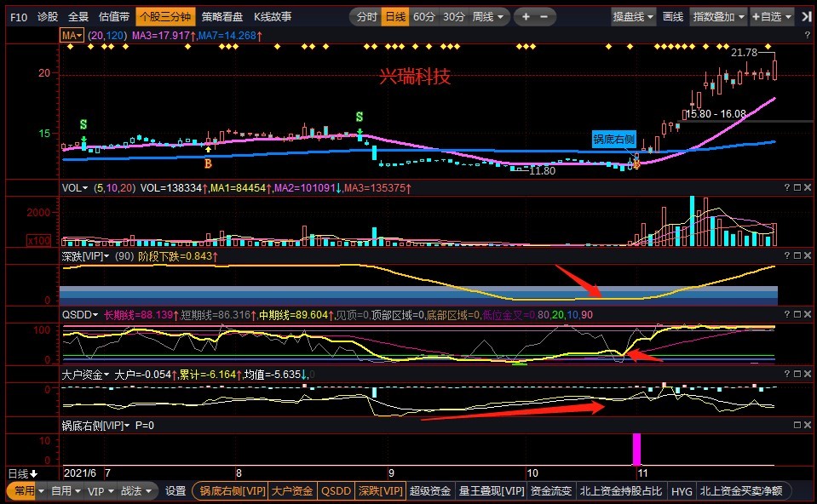817x504 pixels.
Task: Open the 指数叠加 dropdown
Action: pyautogui.click(x=718, y=16)
